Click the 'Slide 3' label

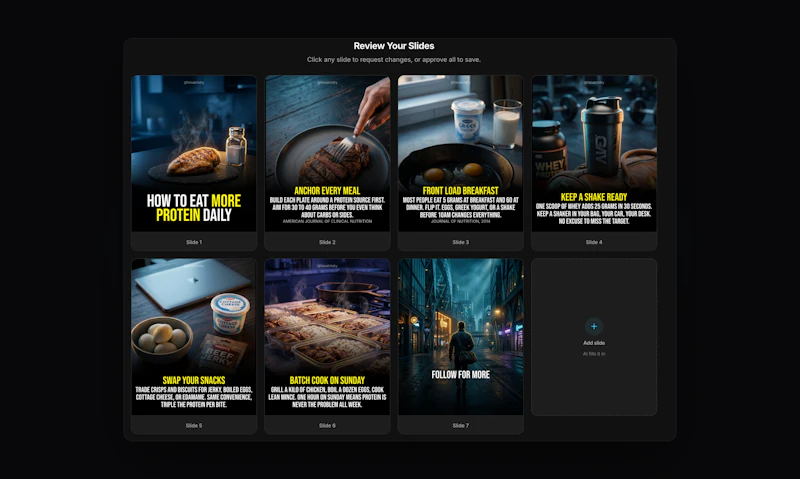461,242
